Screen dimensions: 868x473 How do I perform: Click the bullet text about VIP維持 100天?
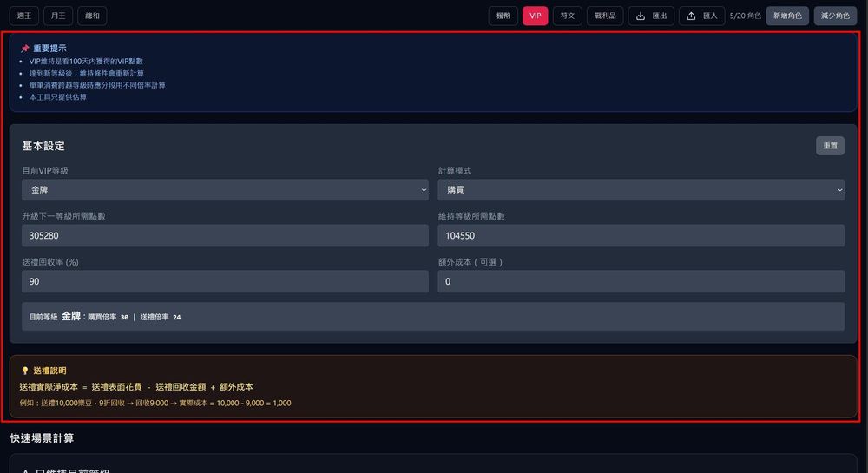(x=86, y=62)
